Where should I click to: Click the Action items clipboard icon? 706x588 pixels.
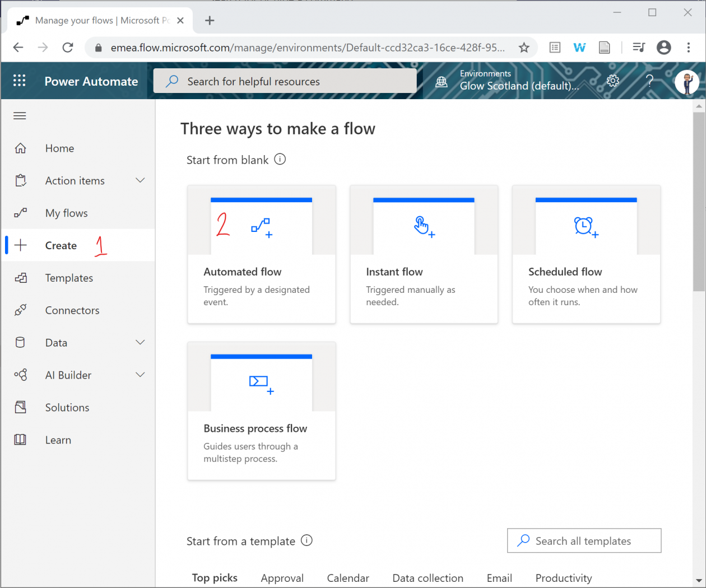21,181
